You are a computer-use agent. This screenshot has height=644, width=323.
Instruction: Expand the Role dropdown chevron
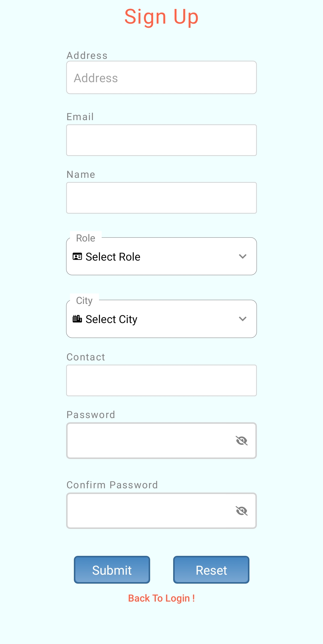click(243, 256)
